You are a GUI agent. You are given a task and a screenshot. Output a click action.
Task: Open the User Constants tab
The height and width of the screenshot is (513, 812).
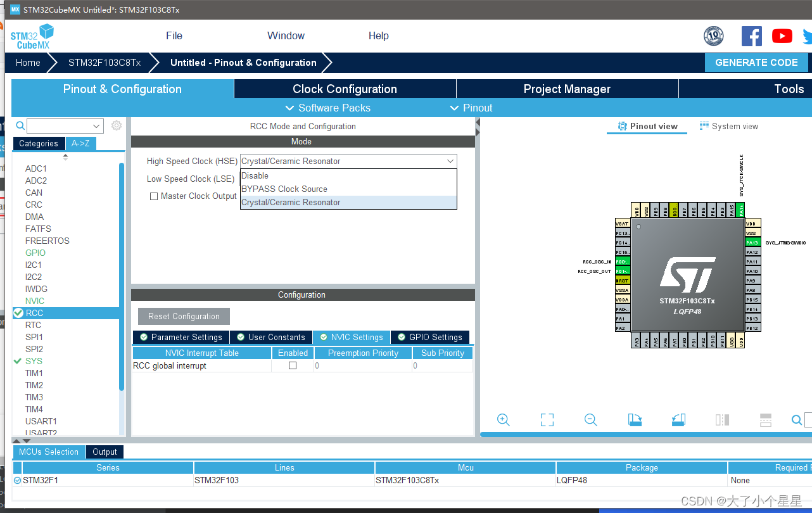click(x=271, y=337)
